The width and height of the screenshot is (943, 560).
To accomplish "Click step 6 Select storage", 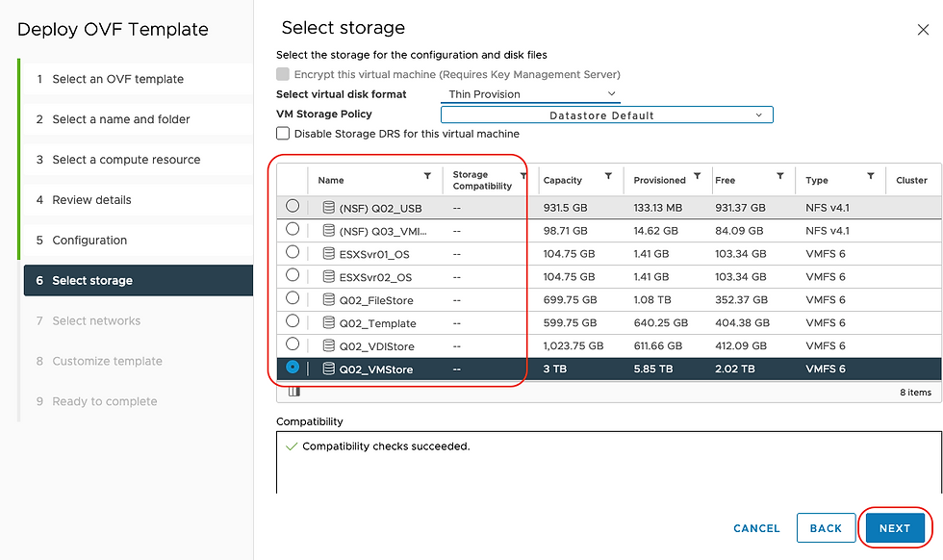I will (139, 280).
